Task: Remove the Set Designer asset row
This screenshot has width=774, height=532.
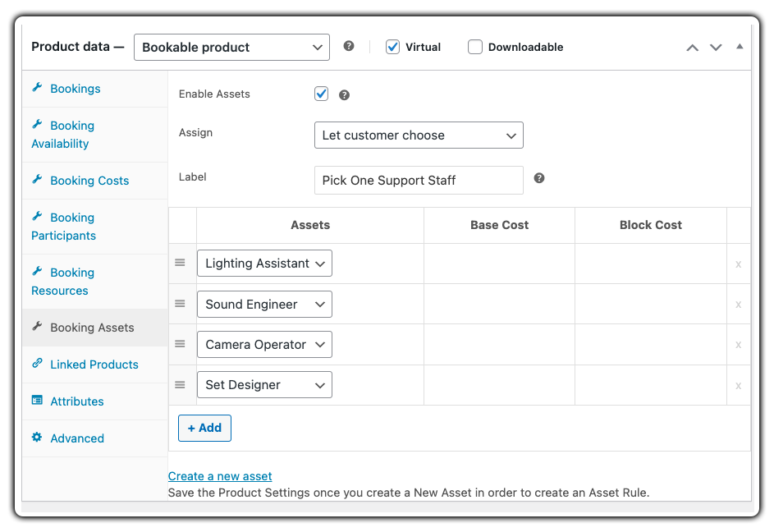Action: click(738, 385)
